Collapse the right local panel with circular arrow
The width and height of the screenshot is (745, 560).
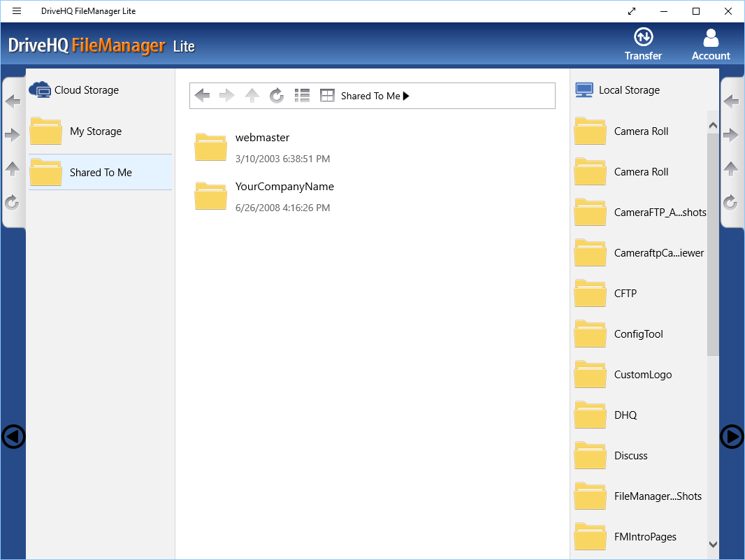[732, 437]
